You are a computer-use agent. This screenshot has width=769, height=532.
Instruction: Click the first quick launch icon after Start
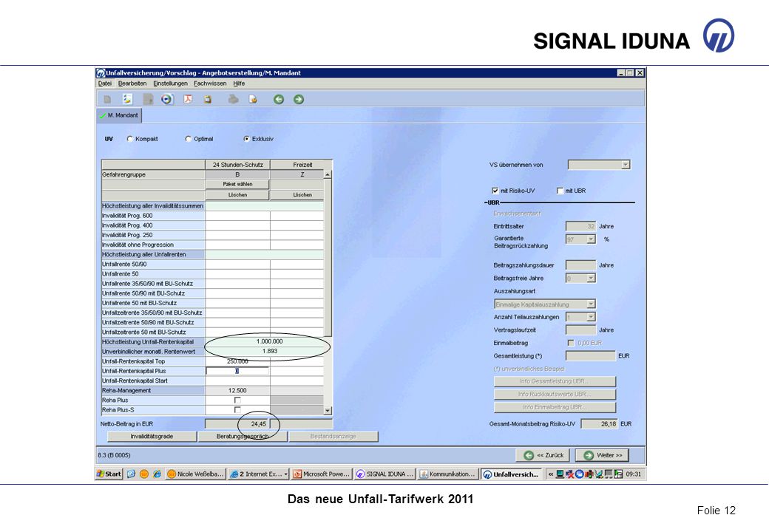pos(131,474)
